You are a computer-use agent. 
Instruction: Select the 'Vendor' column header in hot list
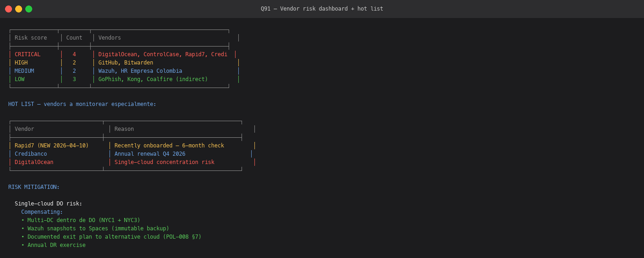pyautogui.click(x=24, y=129)
